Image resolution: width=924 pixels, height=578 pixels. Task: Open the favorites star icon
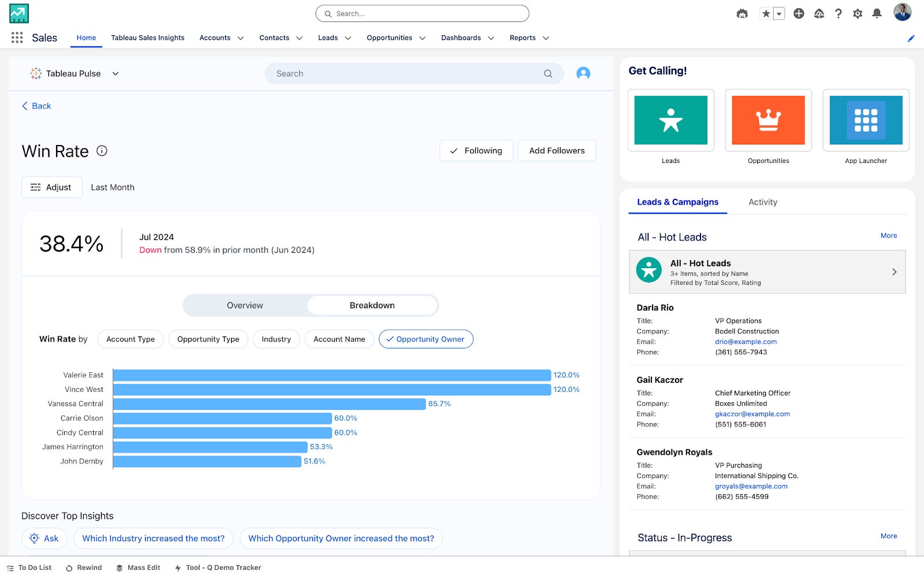click(766, 13)
